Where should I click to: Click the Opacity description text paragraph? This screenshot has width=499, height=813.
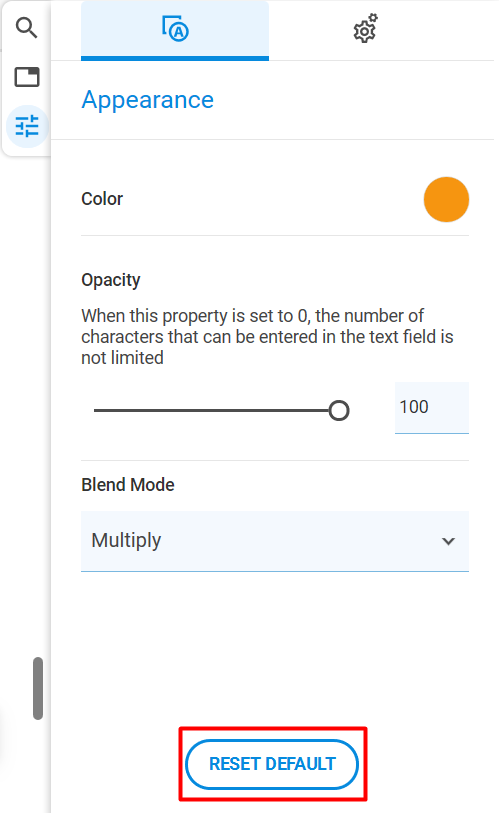pyautogui.click(x=267, y=337)
